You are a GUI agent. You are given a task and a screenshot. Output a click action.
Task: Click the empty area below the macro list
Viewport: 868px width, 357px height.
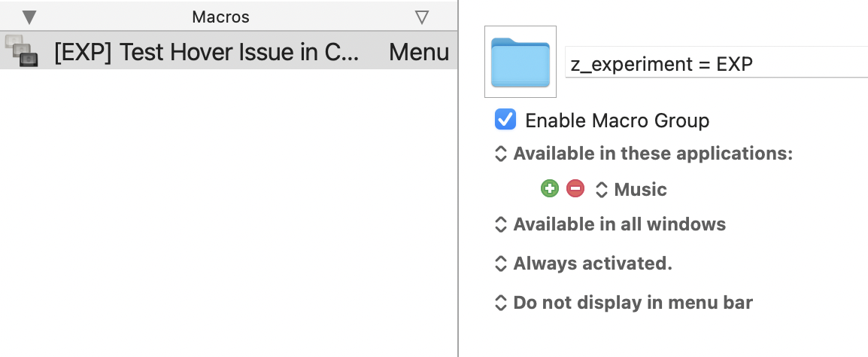click(x=226, y=211)
